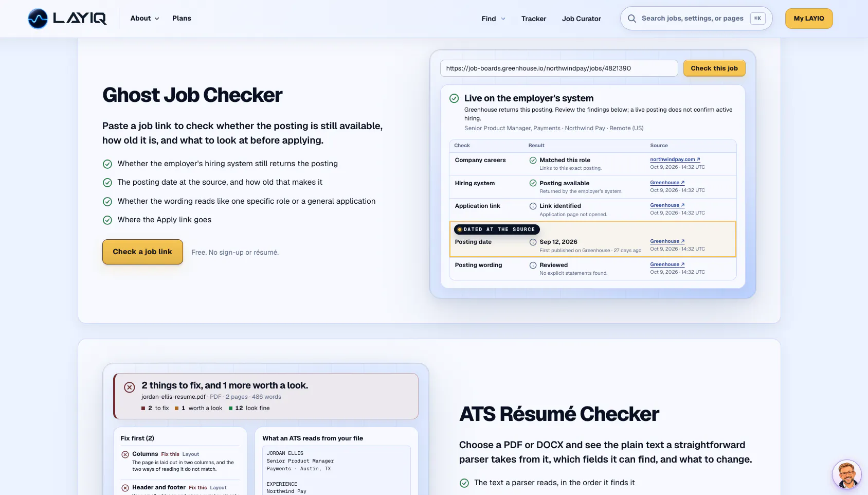Click the job URL input field
The height and width of the screenshot is (495, 868).
pos(559,68)
